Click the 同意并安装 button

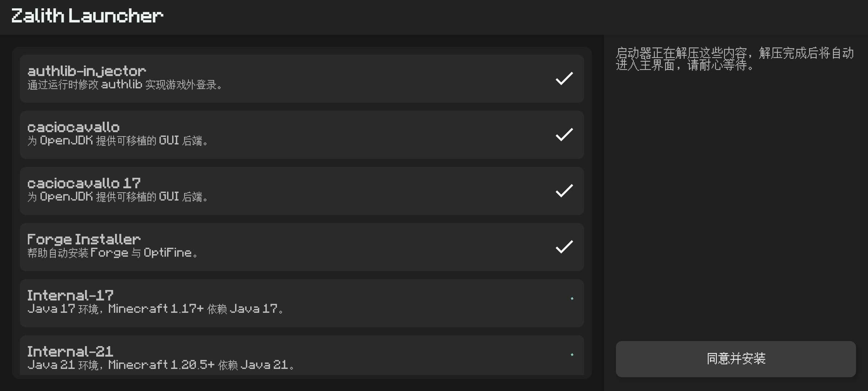pos(736,359)
